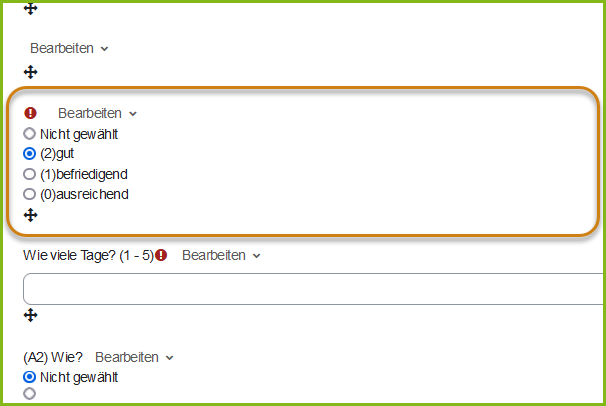
Task: Click move handle inside the highlighted question box
Action: (31, 215)
